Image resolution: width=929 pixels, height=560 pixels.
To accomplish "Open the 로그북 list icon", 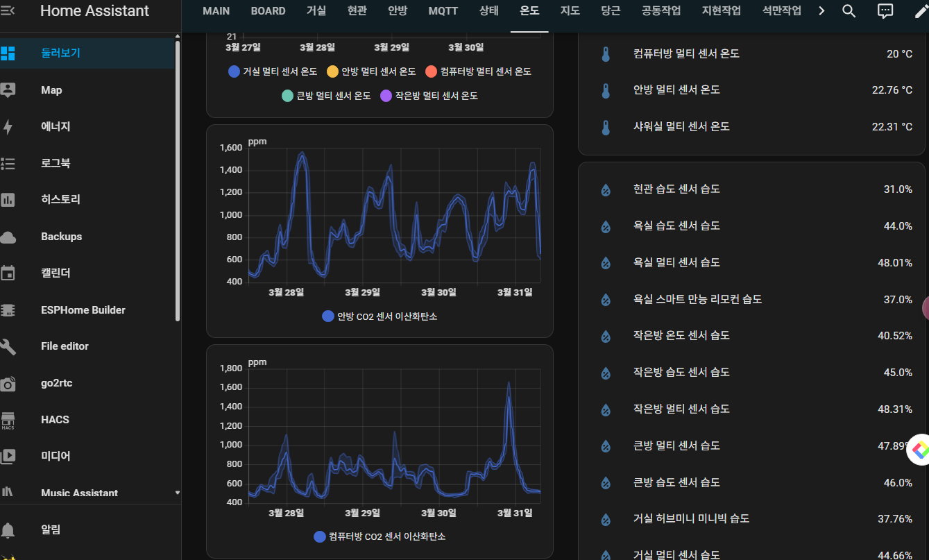I will pos(8,164).
